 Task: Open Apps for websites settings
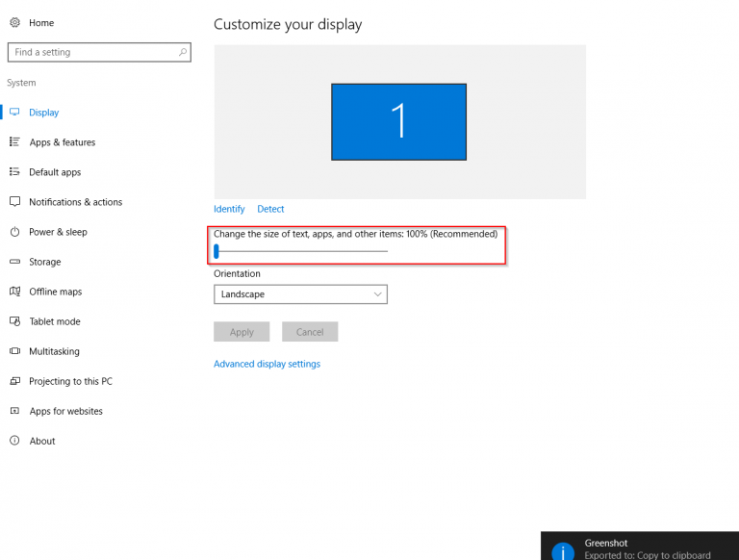(65, 411)
